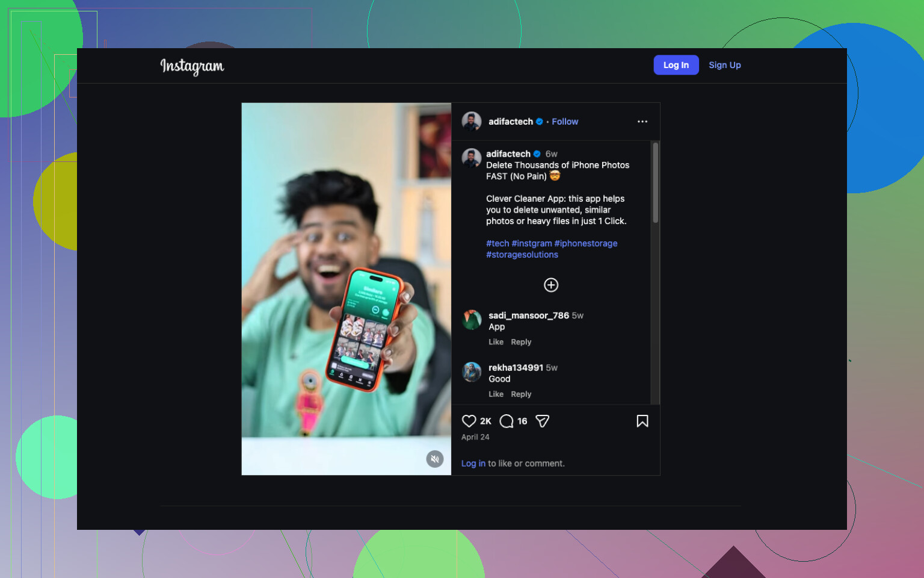Image resolution: width=924 pixels, height=578 pixels.
Task: Open comments with the speech bubble icon
Action: (x=507, y=421)
